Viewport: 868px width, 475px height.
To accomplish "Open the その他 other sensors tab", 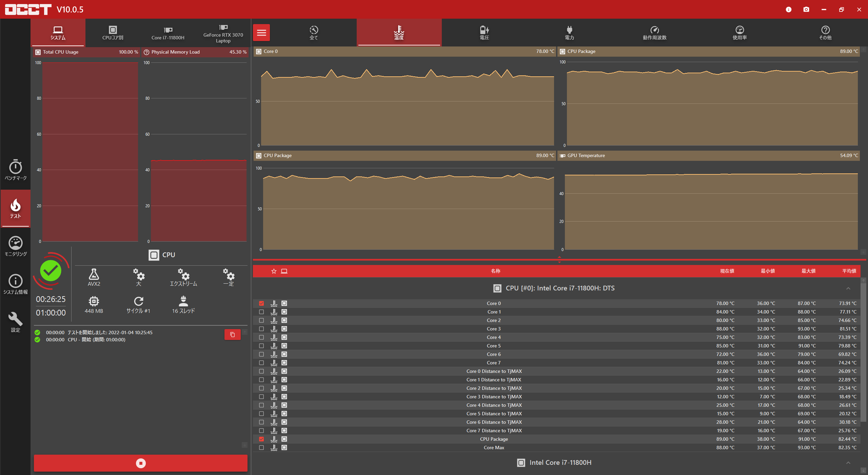I will 825,33.
